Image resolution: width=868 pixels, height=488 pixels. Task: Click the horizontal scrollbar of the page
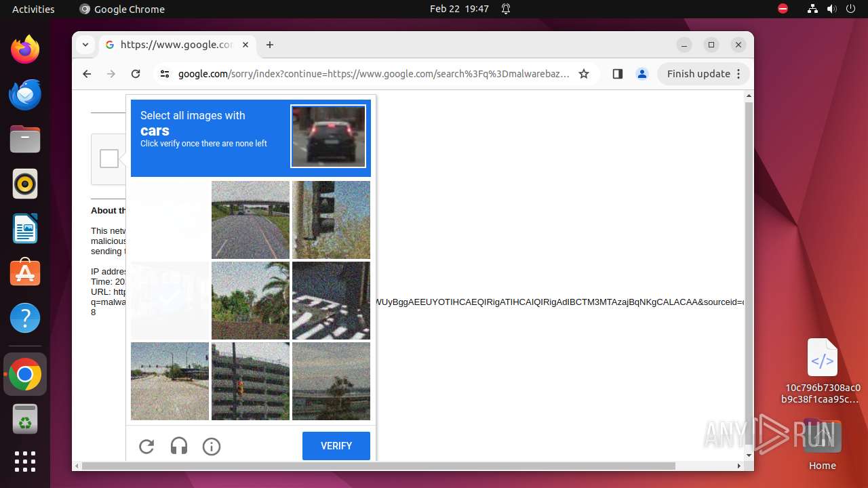(378, 466)
